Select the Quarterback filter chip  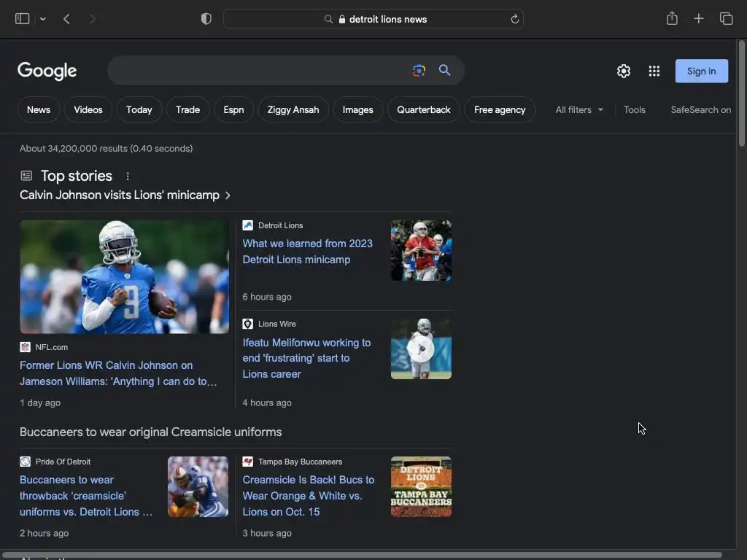424,109
